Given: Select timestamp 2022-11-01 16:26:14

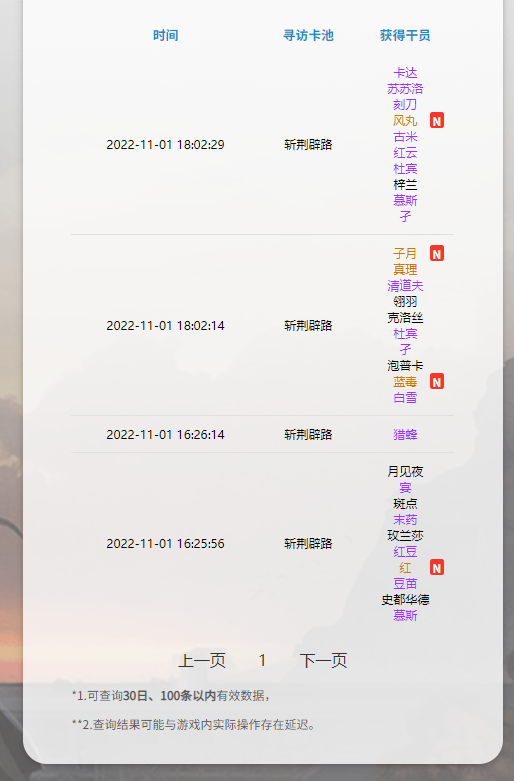Looking at the screenshot, I should click(x=165, y=434).
